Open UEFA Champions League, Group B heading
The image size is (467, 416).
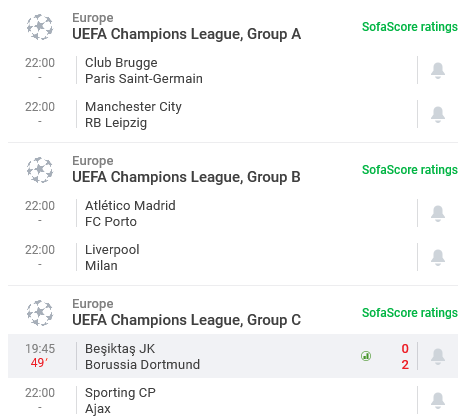point(186,177)
